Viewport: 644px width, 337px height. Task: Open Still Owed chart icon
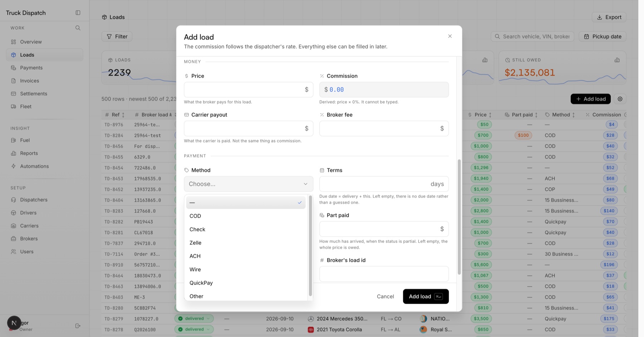[617, 60]
